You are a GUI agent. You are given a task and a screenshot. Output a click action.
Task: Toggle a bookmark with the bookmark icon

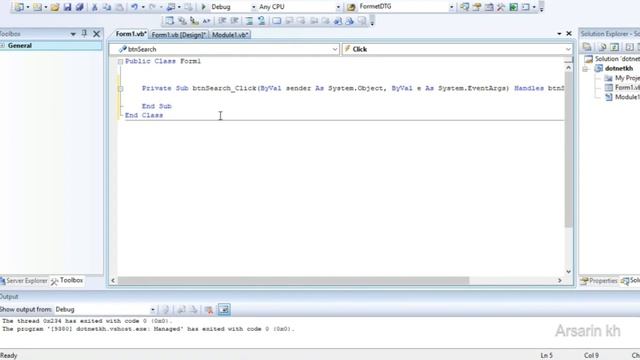click(x=277, y=20)
